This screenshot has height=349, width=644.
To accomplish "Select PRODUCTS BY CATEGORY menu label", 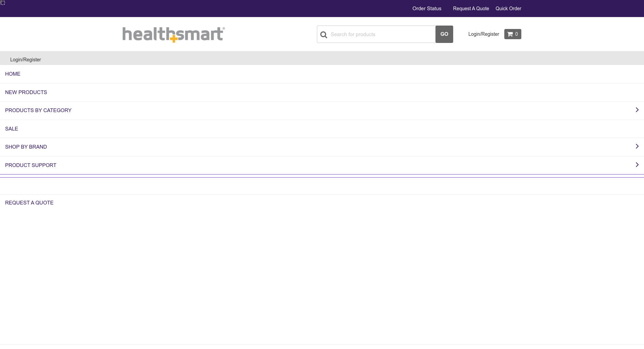I will 38,110.
